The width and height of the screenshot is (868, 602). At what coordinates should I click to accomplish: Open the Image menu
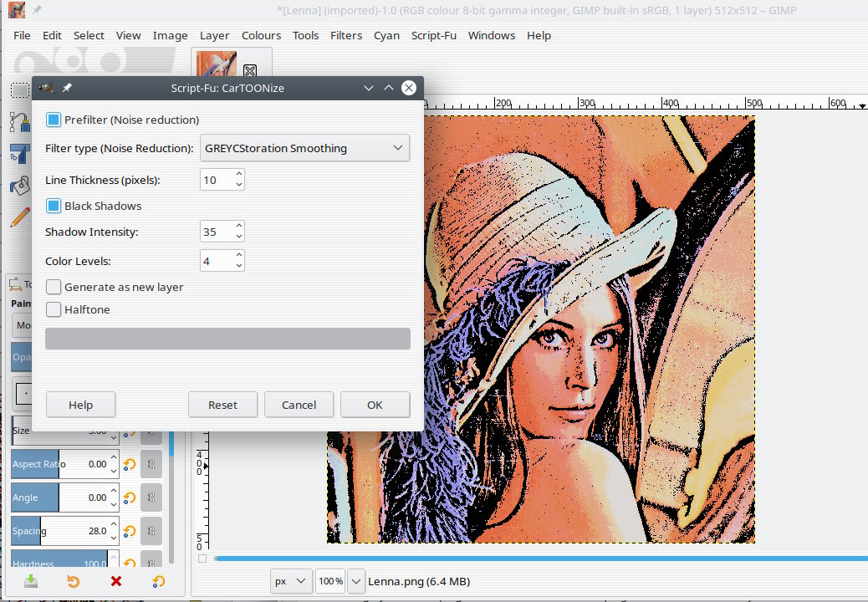click(x=170, y=35)
